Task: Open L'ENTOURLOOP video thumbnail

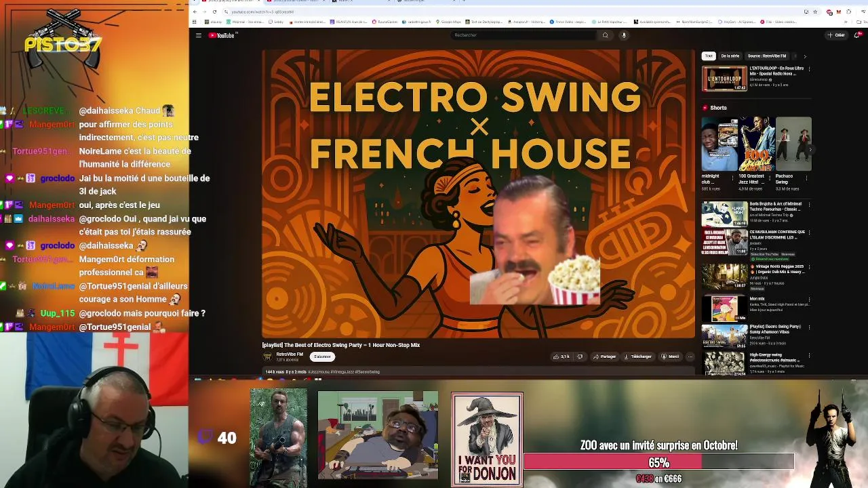Action: 724,79
